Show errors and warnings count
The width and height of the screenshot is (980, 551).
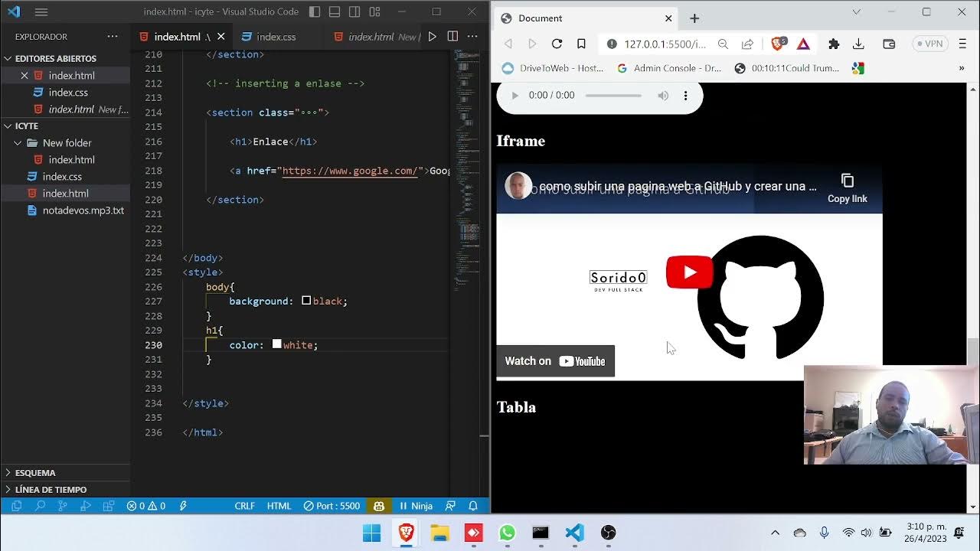146,506
